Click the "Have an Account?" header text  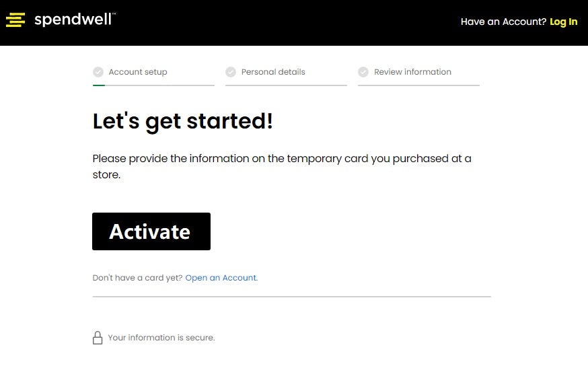[x=503, y=22]
